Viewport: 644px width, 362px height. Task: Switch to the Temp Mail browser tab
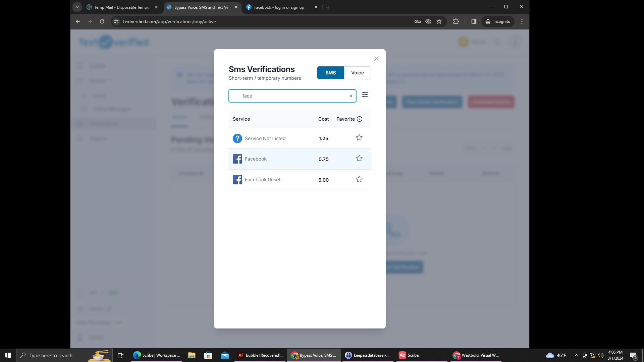tap(121, 7)
